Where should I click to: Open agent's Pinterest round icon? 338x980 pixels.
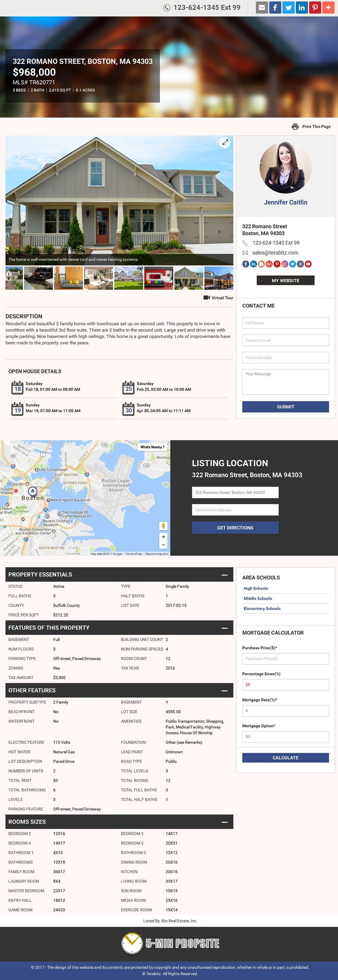277,264
